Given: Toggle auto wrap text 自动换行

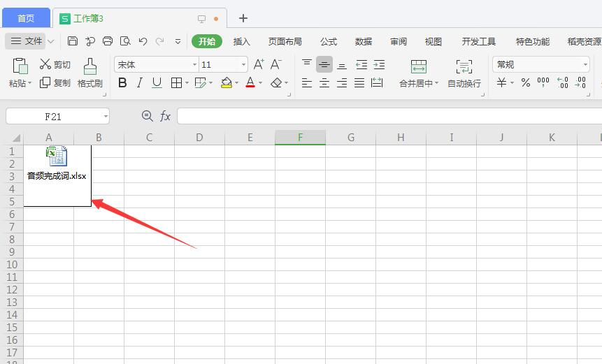Looking at the screenshot, I should coord(464,73).
